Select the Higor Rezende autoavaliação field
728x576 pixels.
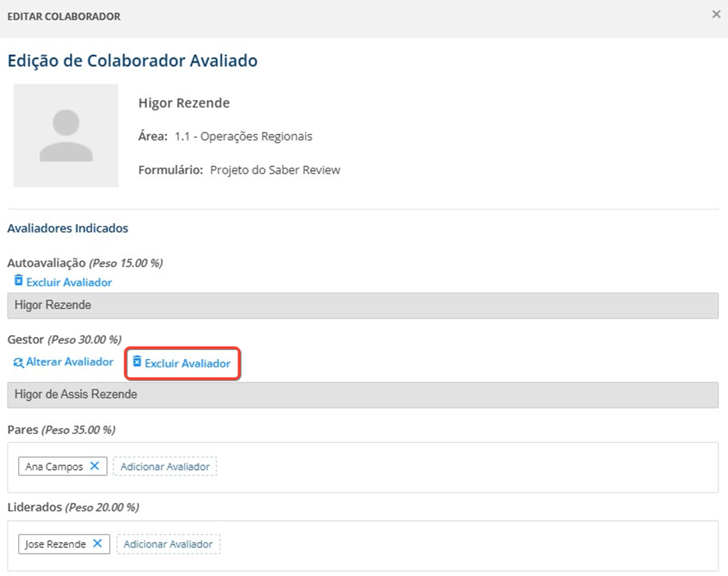coord(362,305)
